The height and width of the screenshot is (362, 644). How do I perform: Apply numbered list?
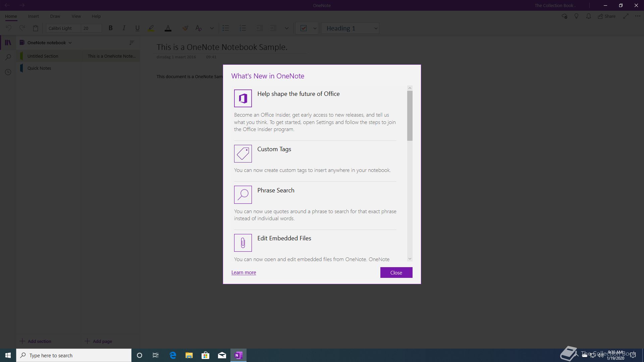tap(243, 28)
